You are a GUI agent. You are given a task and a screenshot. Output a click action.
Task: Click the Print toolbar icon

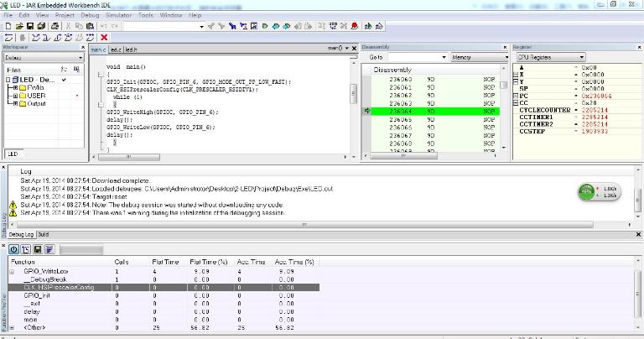click(x=55, y=26)
